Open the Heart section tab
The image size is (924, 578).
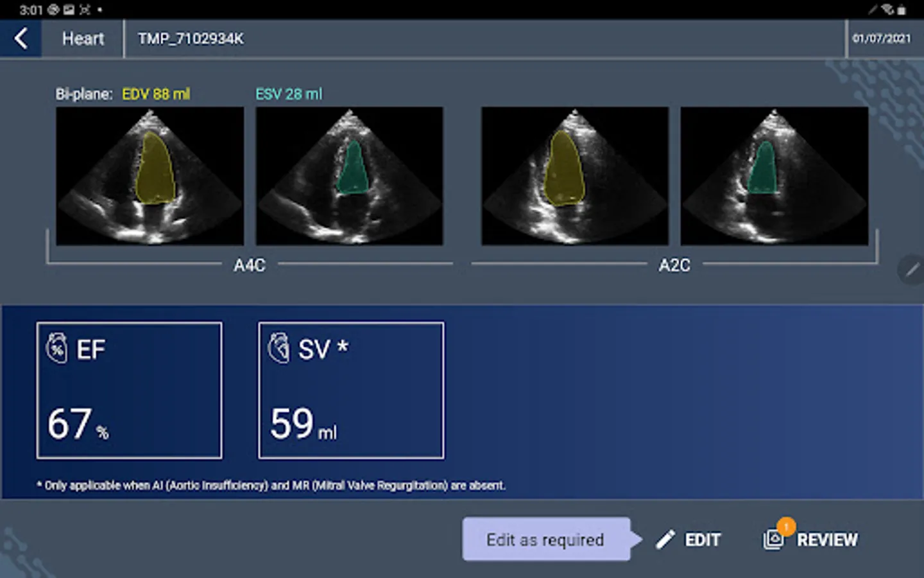83,39
